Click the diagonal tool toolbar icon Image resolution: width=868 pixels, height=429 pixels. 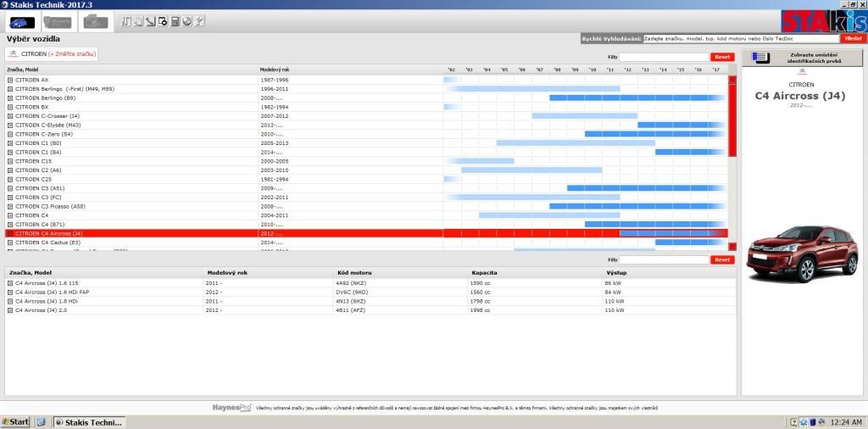[x=150, y=21]
